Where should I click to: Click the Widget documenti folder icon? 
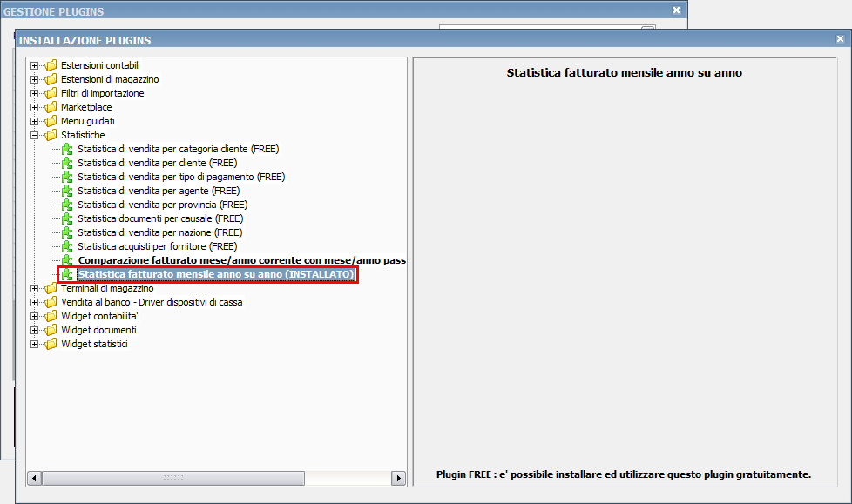tap(51, 330)
